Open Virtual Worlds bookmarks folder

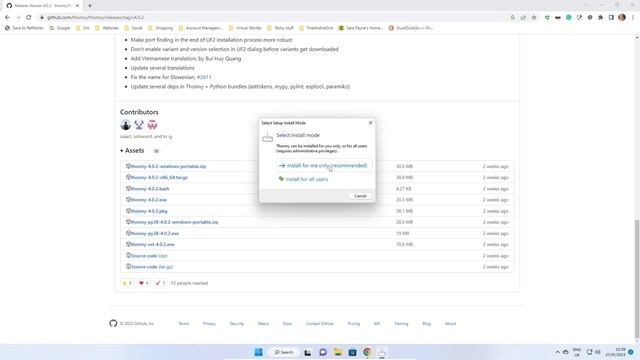[245, 28]
